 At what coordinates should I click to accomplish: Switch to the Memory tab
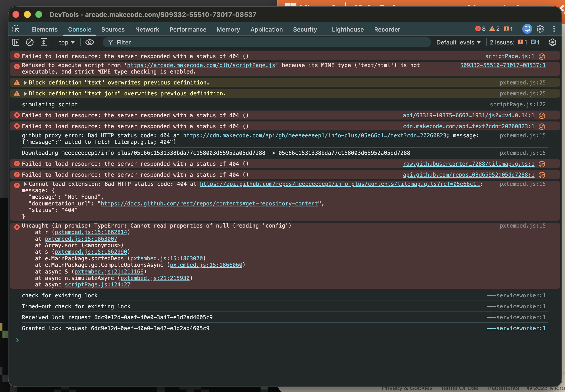click(228, 29)
